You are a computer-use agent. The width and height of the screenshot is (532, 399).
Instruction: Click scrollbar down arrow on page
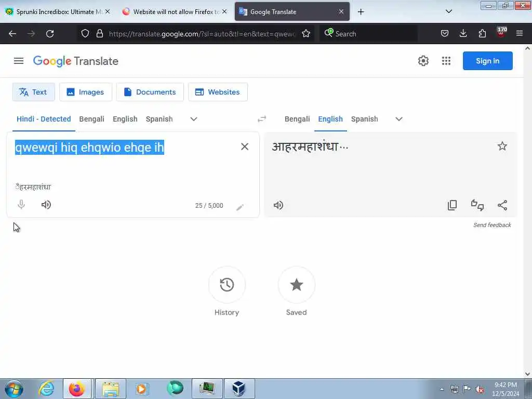click(x=528, y=374)
